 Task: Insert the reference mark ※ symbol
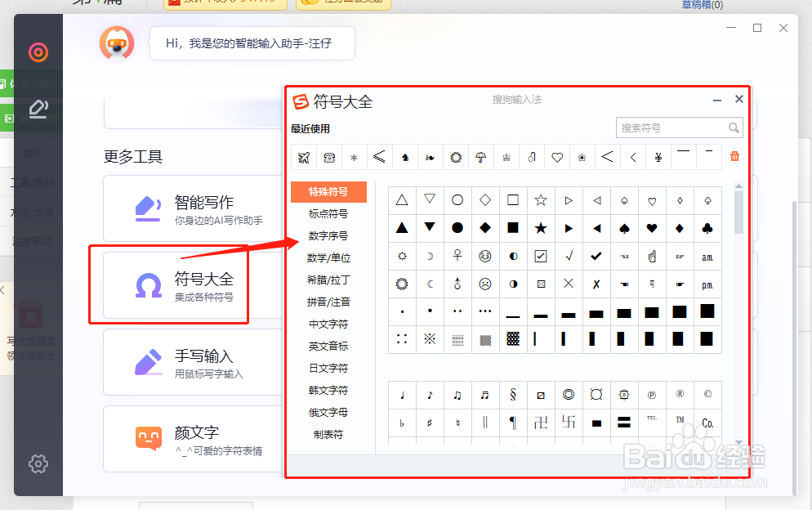[430, 339]
